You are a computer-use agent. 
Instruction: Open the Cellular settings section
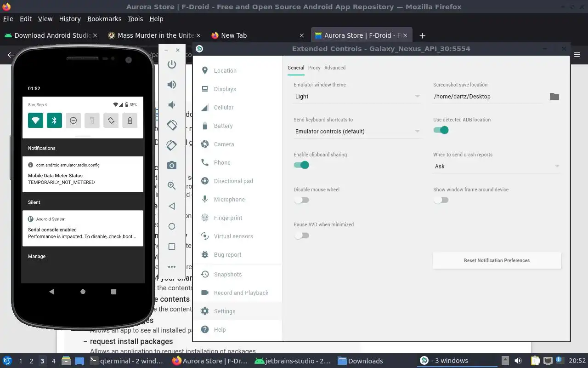(x=237, y=108)
